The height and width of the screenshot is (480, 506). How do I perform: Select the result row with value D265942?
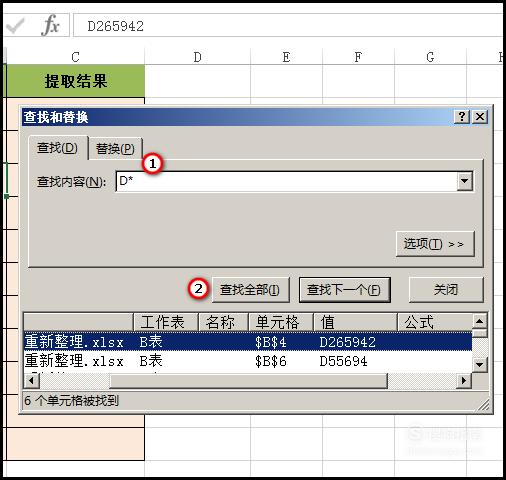pos(248,342)
